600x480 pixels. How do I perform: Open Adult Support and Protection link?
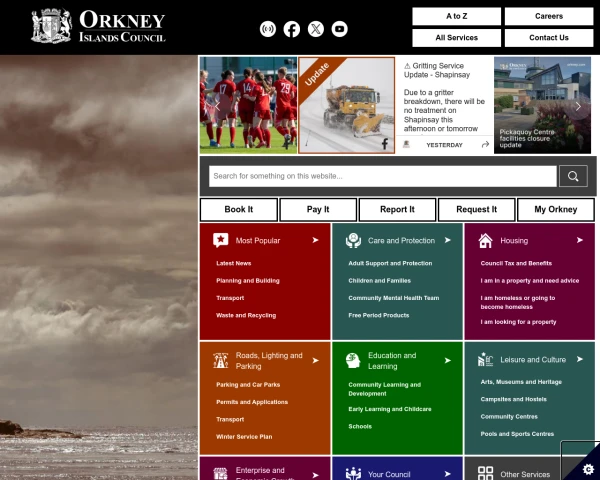point(390,263)
